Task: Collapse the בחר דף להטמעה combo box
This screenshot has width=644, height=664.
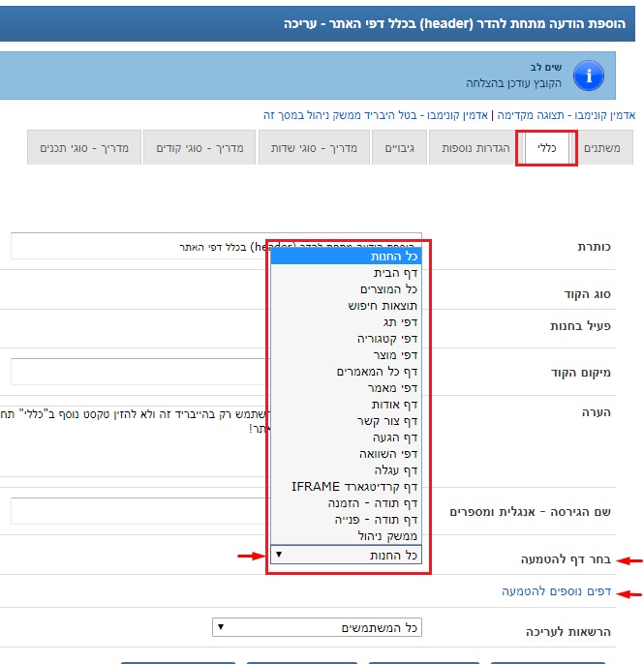Action: tap(346, 555)
